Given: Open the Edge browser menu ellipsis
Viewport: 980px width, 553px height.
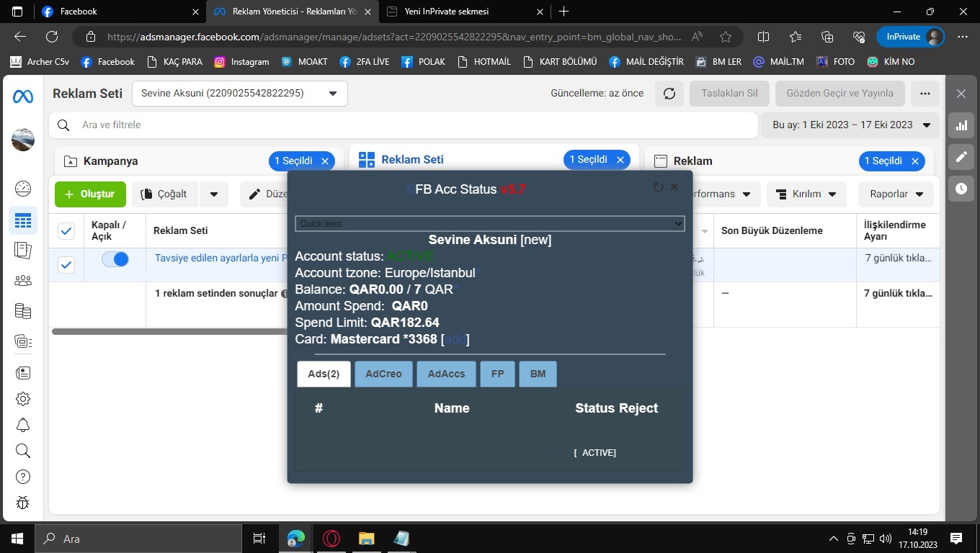Looking at the screenshot, I should tap(963, 37).
